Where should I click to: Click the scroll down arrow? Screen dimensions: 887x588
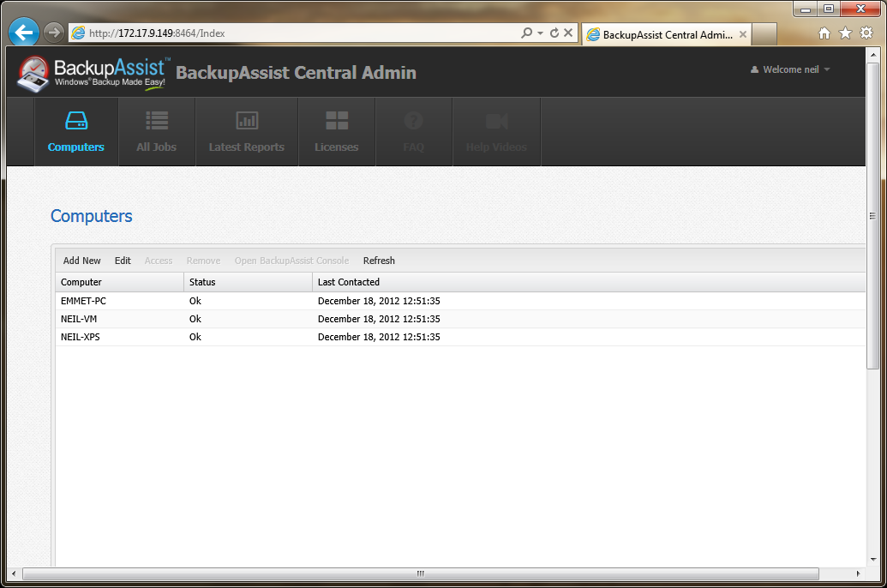point(872,559)
